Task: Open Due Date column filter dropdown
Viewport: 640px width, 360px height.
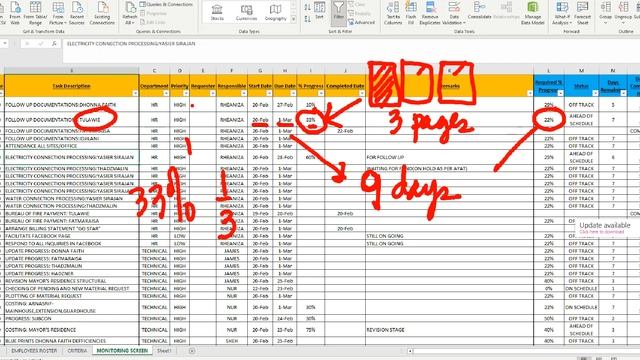Action: [x=293, y=93]
